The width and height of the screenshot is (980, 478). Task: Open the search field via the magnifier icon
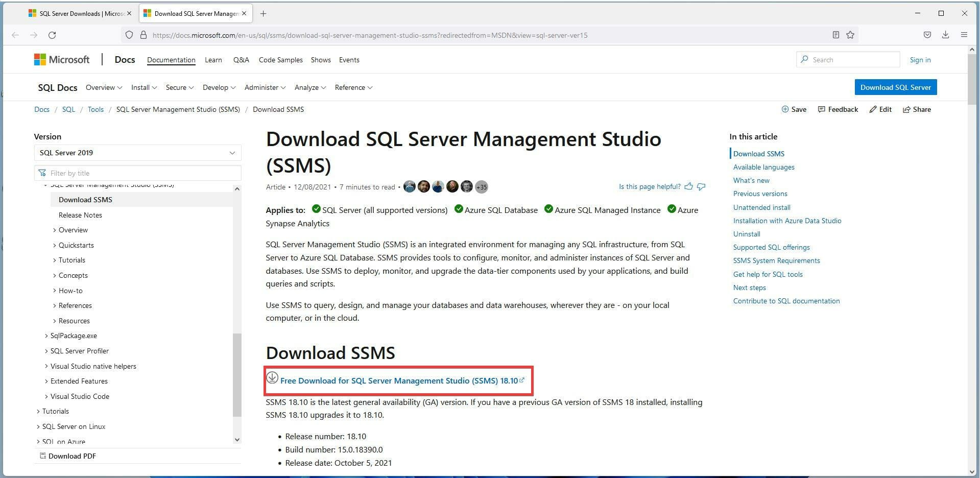pos(806,59)
